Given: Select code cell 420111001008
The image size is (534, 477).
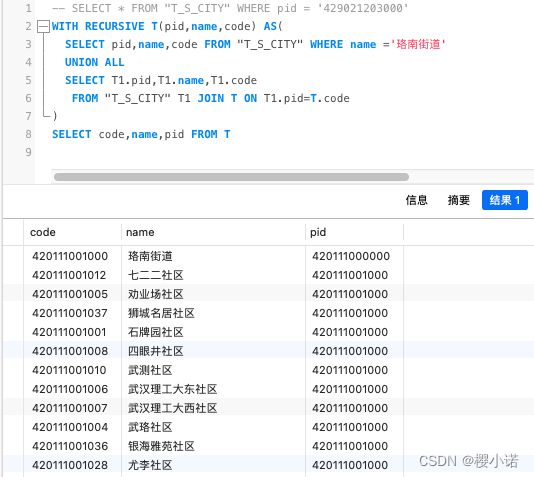Looking at the screenshot, I should tap(70, 351).
